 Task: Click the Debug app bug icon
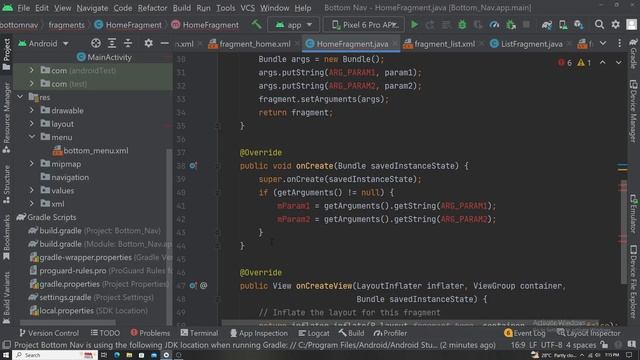462,25
